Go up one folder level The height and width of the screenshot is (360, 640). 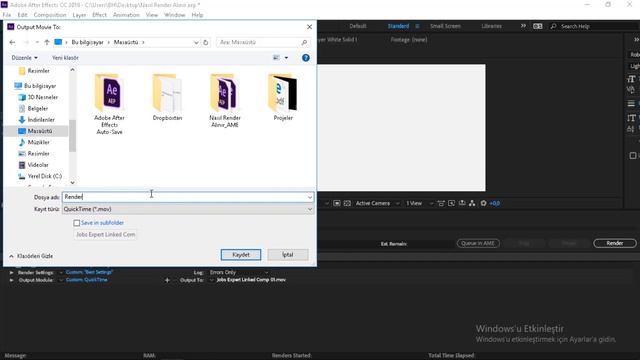(x=47, y=42)
